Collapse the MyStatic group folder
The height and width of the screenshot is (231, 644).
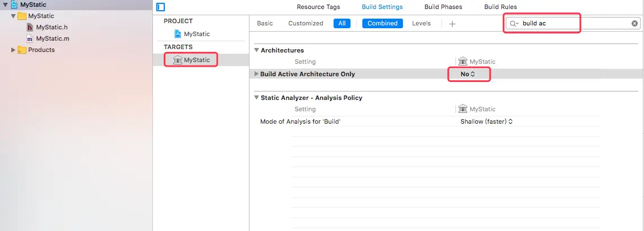click(x=14, y=16)
